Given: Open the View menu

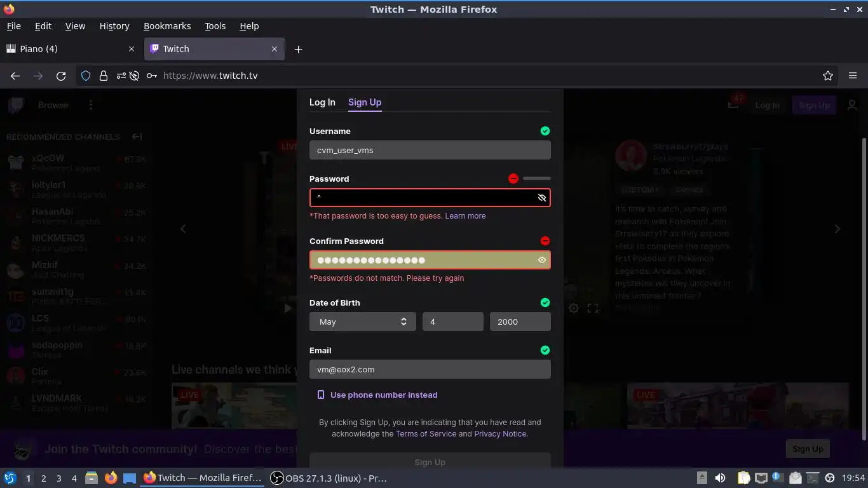Looking at the screenshot, I should 75,26.
